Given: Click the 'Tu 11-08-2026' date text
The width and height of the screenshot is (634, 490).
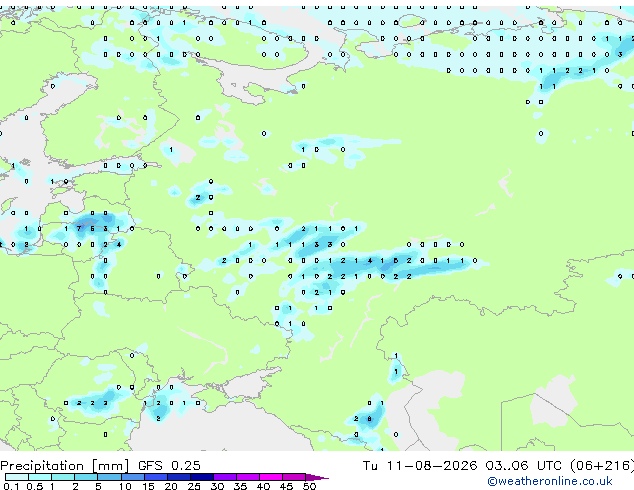Looking at the screenshot, I should coord(420,466).
